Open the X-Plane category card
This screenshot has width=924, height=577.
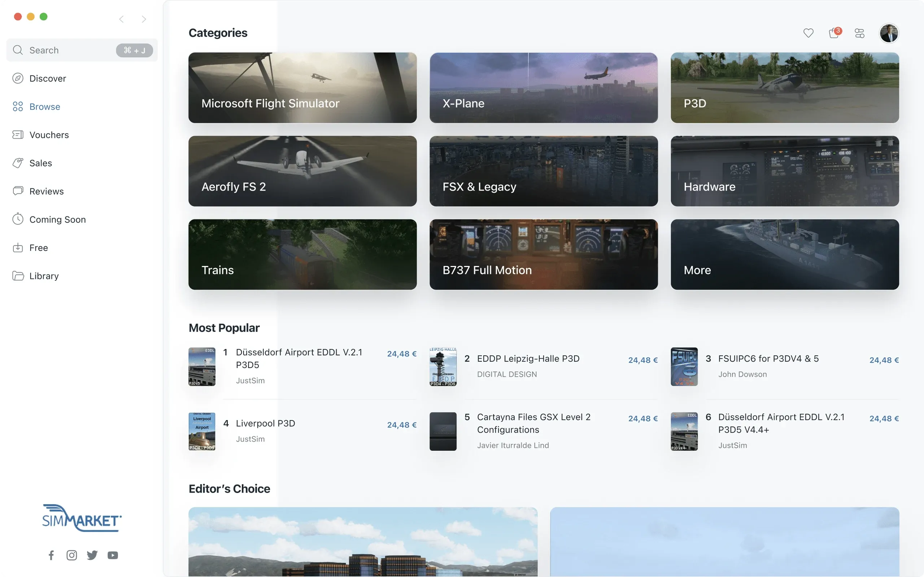click(x=544, y=88)
